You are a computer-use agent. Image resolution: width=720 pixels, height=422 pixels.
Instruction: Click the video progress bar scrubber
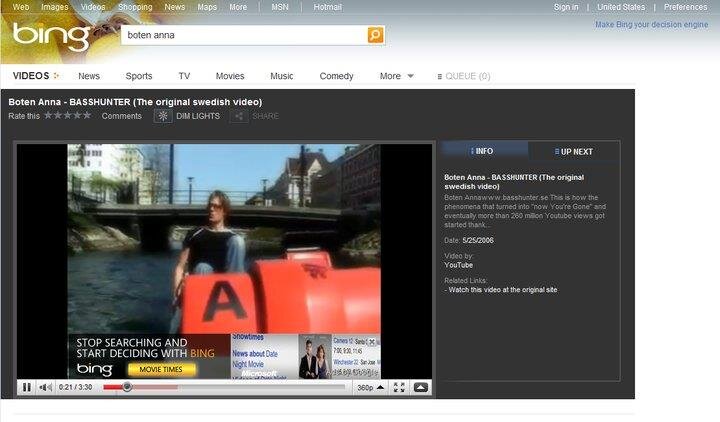(x=127, y=387)
